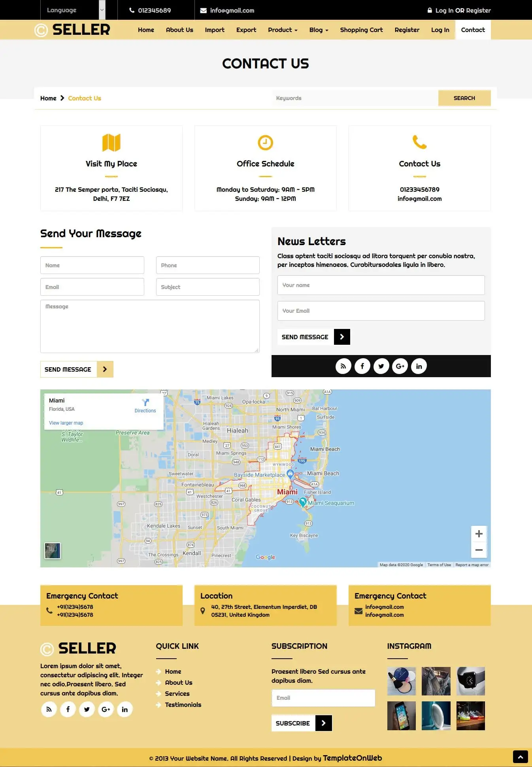The height and width of the screenshot is (767, 532).
Task: Click the clock icon above Office Schedule
Action: point(266,142)
